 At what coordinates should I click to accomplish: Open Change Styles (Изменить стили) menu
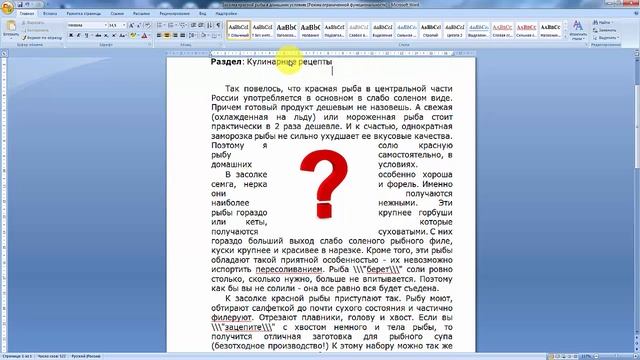[x=578, y=30]
